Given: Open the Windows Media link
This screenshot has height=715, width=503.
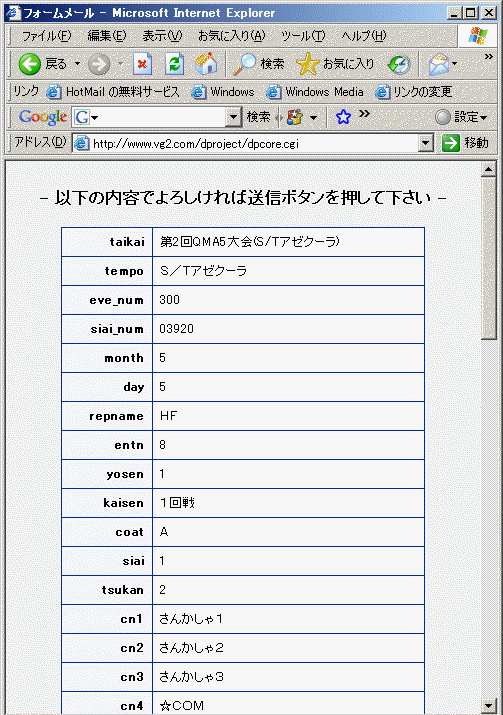Looking at the screenshot, I should tap(315, 92).
